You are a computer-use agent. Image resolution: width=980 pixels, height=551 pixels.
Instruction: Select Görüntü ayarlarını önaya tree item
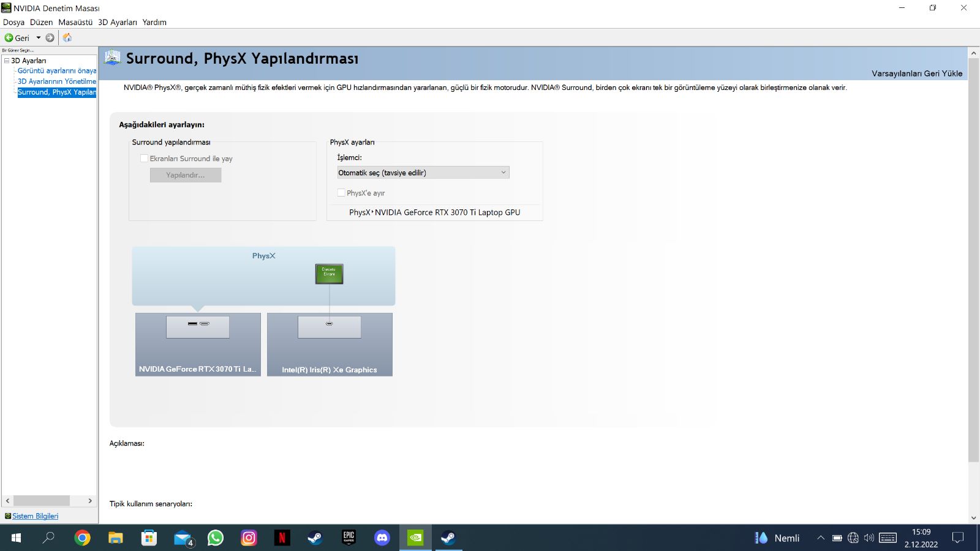57,71
